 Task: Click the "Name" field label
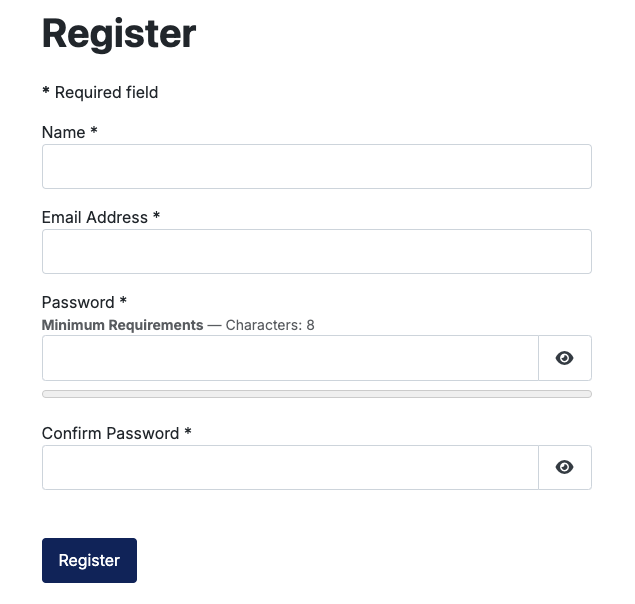pos(63,132)
